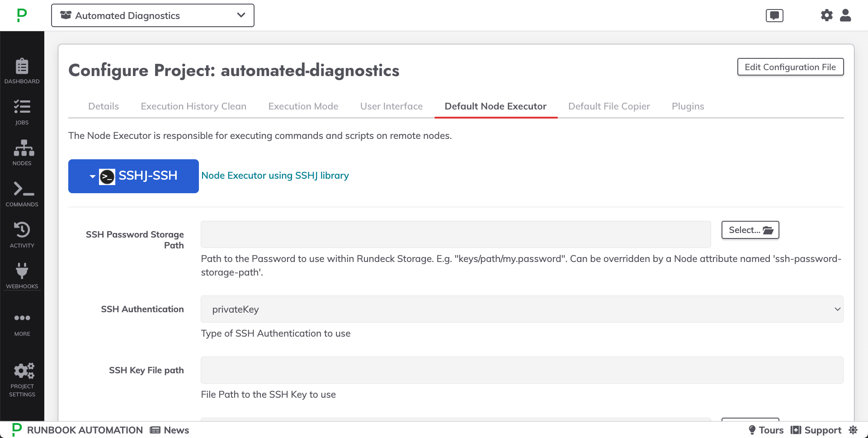
Task: Open the Nodes sidebar section
Action: tap(22, 153)
